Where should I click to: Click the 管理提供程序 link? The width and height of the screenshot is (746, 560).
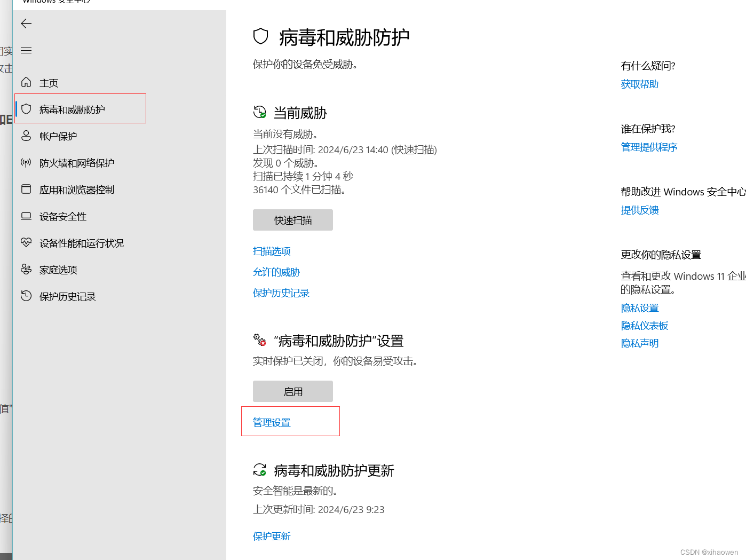click(649, 147)
